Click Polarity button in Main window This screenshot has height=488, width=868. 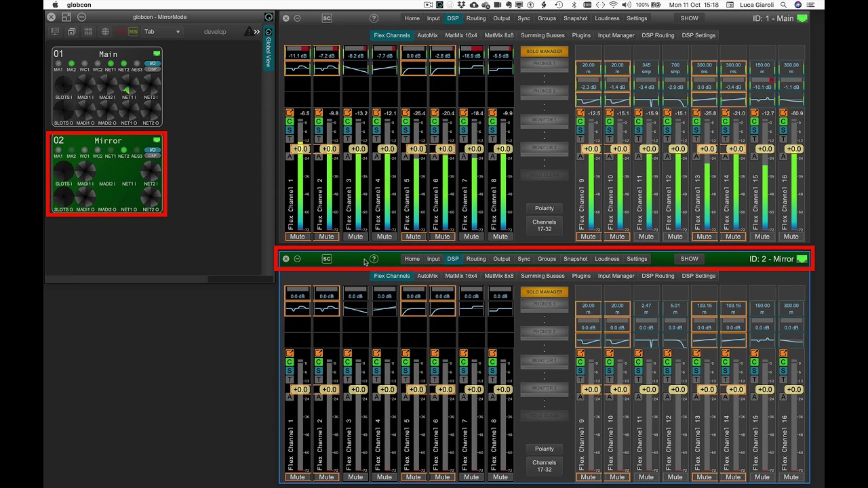[544, 208]
